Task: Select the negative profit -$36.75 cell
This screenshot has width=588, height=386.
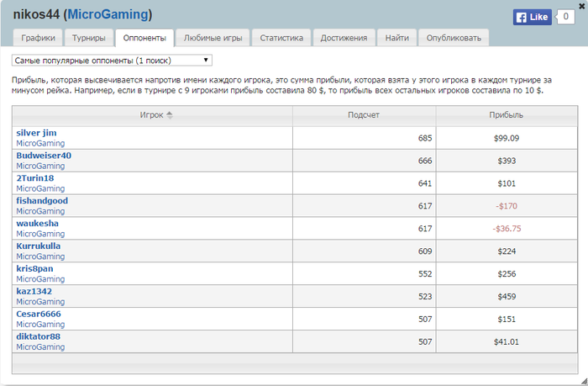Action: 507,229
